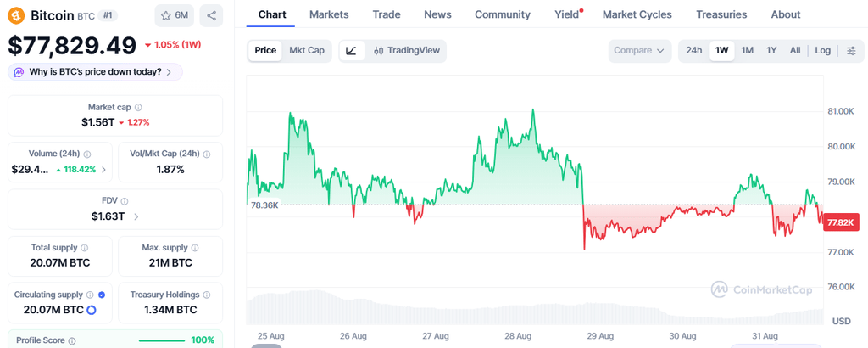Screen dimensions: 868x348
Task: Select Mkt Cap chart mode
Action: (x=307, y=51)
